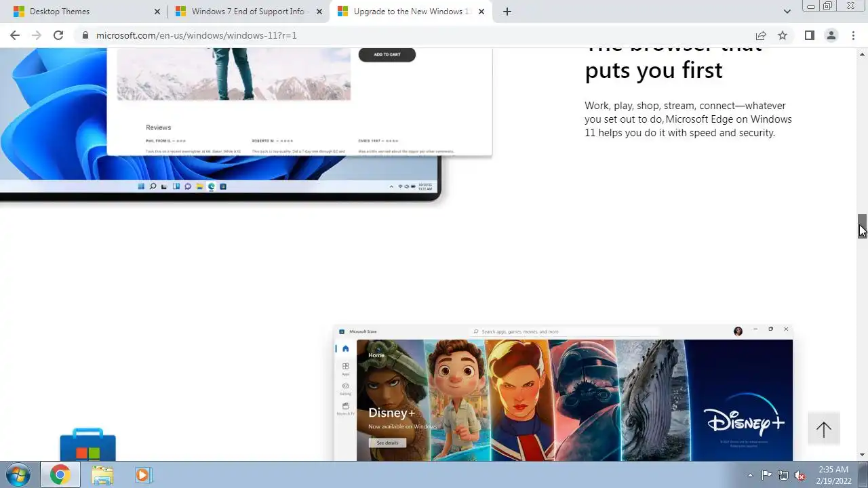This screenshot has width=868, height=488.
Task: Go forward to the next page
Action: (x=37, y=35)
